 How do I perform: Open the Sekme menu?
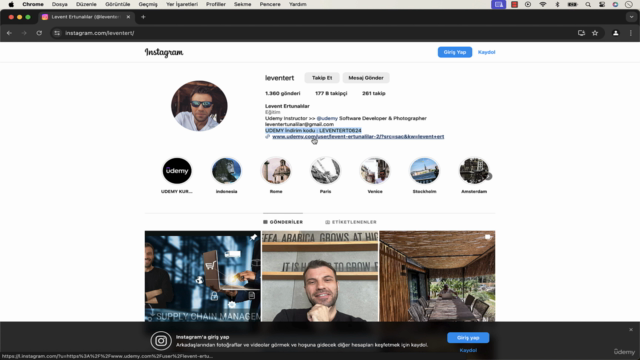click(x=242, y=4)
